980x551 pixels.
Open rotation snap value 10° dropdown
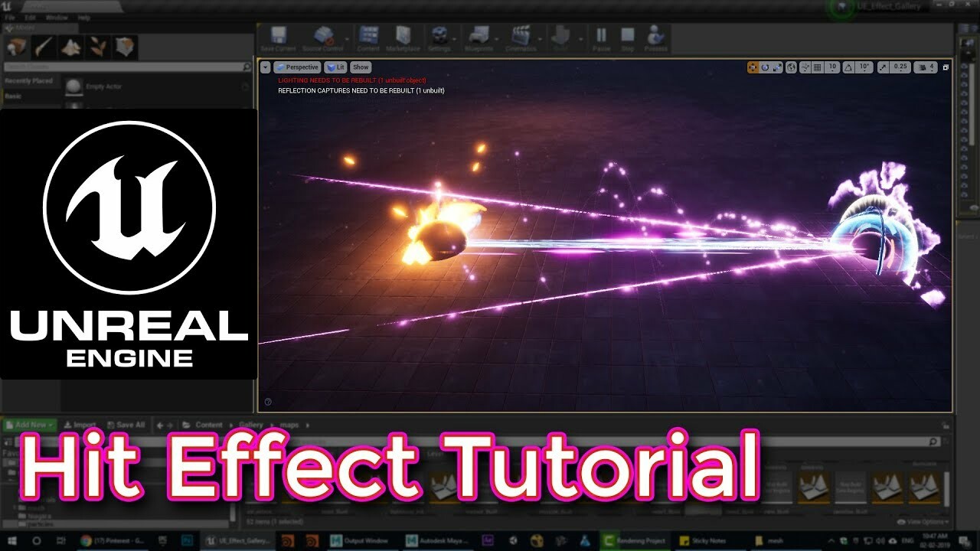coord(864,67)
